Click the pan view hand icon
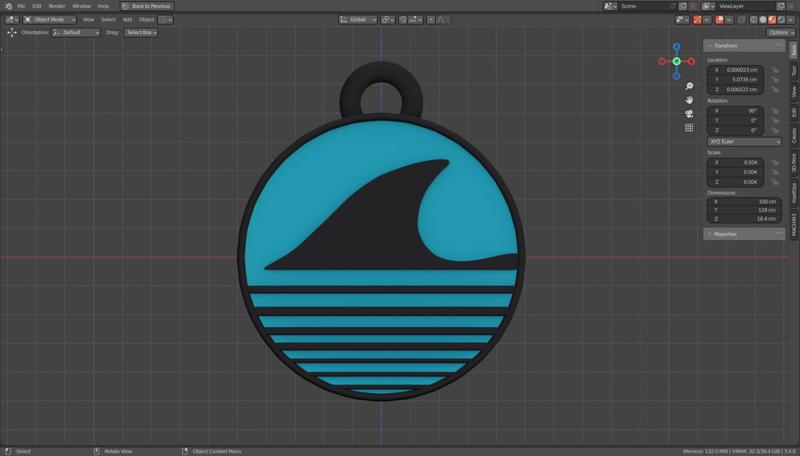800x456 pixels. pos(689,100)
